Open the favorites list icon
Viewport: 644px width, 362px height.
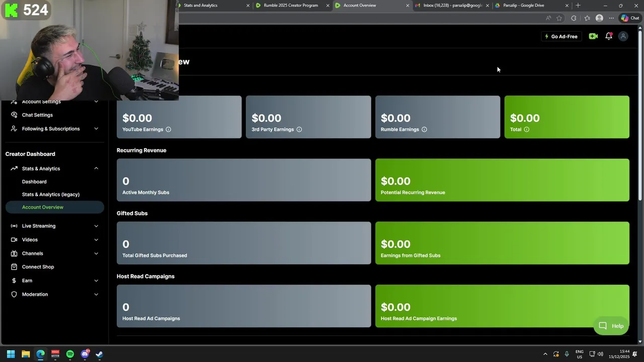pos(587,18)
